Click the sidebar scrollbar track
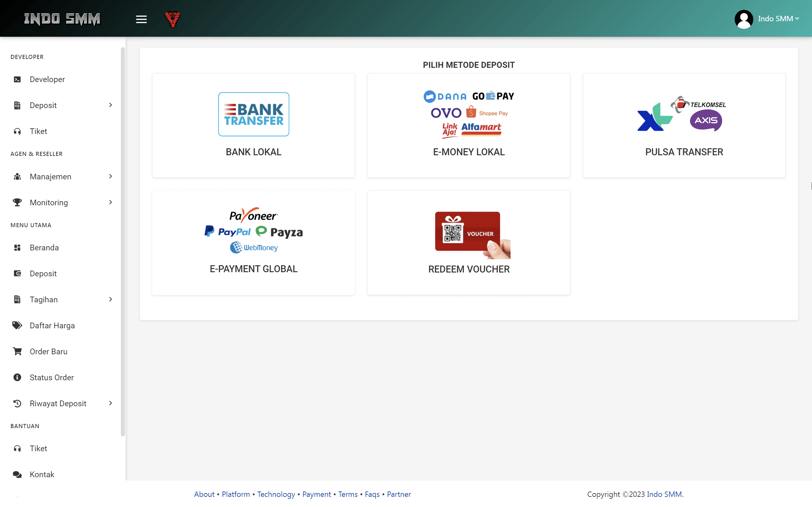This screenshot has width=812, height=507. tap(123, 235)
